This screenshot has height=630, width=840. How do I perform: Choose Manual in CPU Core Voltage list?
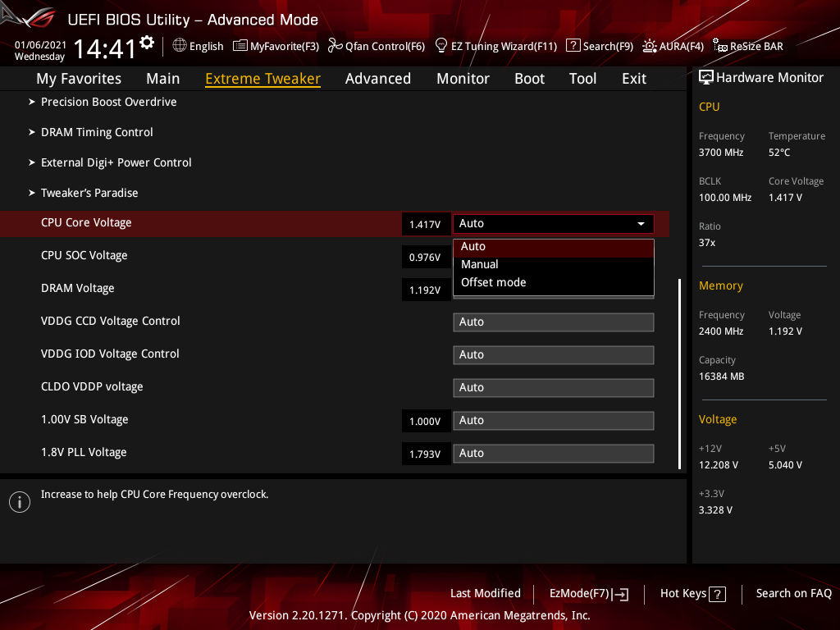(x=554, y=265)
